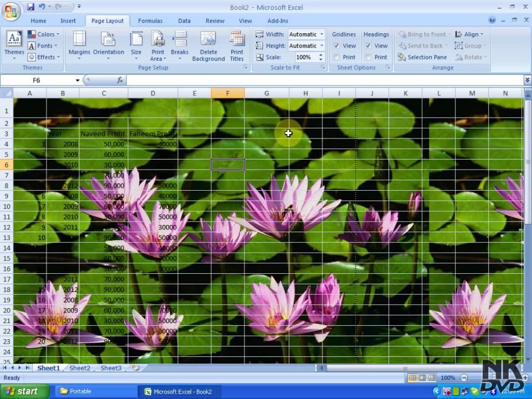Open the Print Area icon
The height and width of the screenshot is (399, 532).
[x=158, y=46]
